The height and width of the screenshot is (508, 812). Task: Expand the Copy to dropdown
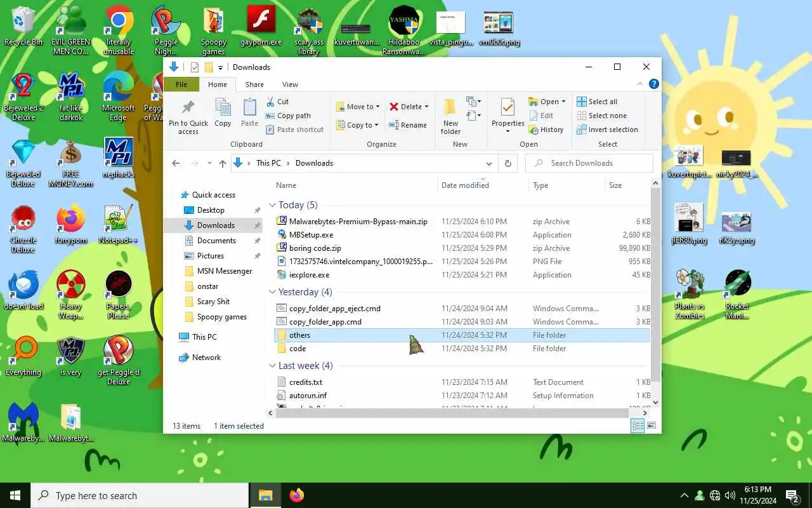click(376, 125)
